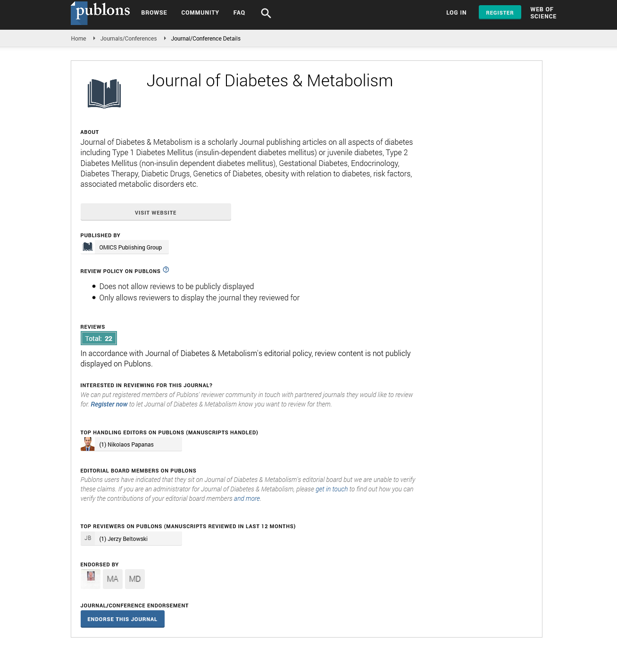
Task: Click the Register now link
Action: 109,404
